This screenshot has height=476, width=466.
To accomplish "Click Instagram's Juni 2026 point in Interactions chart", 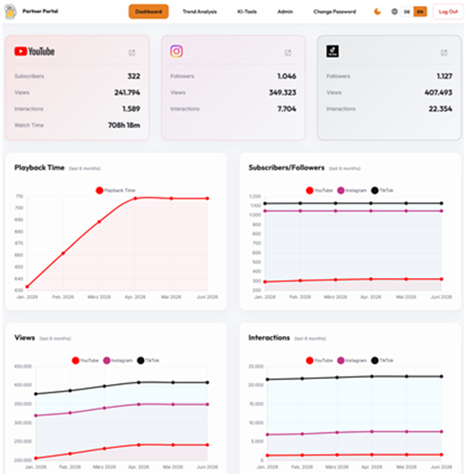I will point(441,432).
